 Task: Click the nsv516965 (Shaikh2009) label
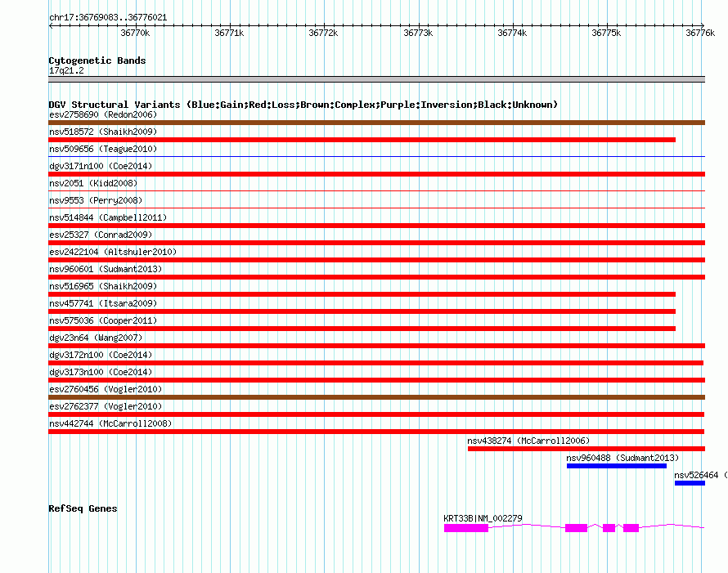click(103, 286)
